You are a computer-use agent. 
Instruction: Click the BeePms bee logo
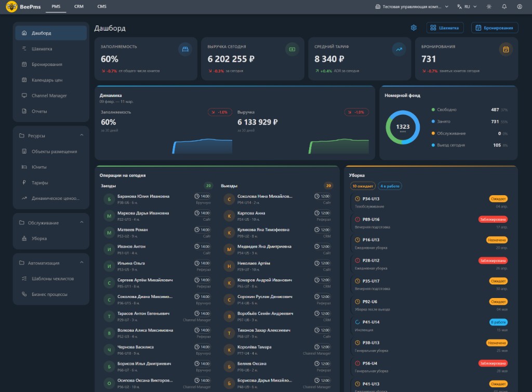11,7
